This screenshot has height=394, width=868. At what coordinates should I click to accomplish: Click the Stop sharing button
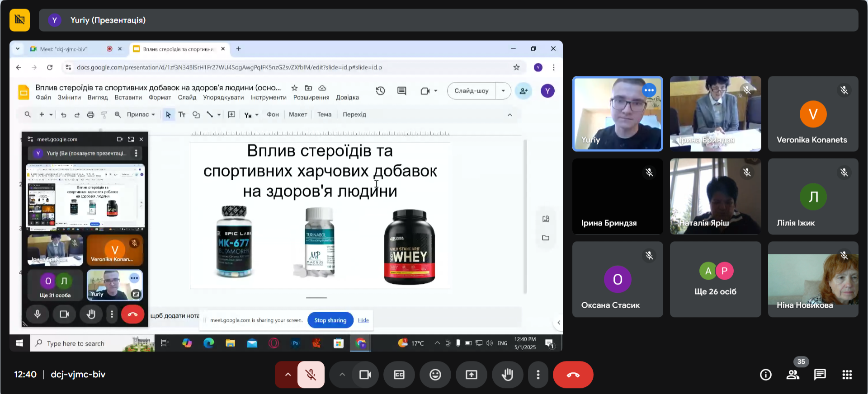pos(330,320)
